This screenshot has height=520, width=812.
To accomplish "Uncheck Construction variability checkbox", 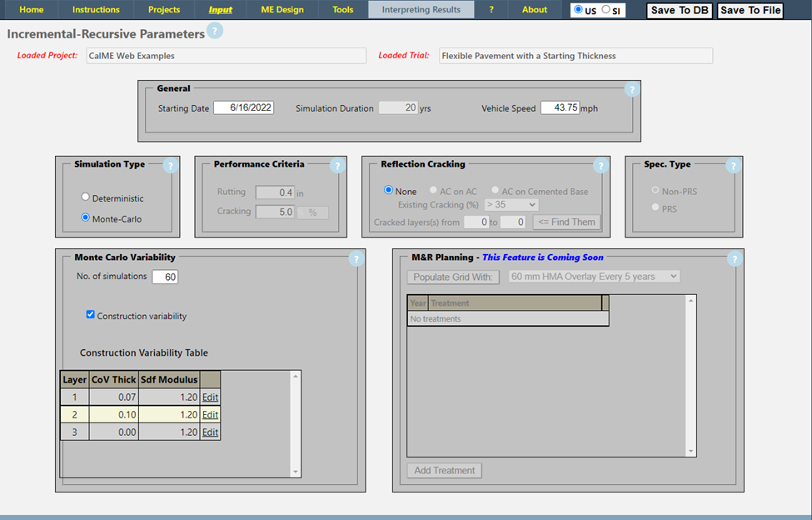I will [x=91, y=315].
